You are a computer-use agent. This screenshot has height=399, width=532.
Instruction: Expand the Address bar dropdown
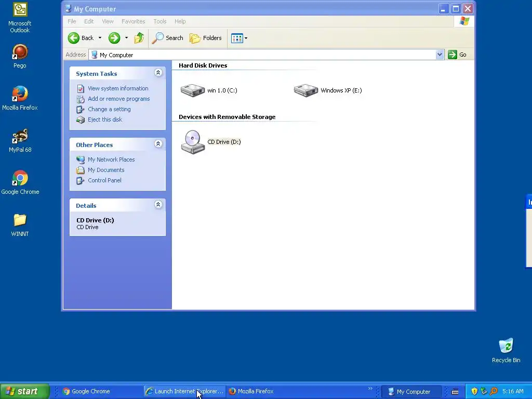[440, 55]
